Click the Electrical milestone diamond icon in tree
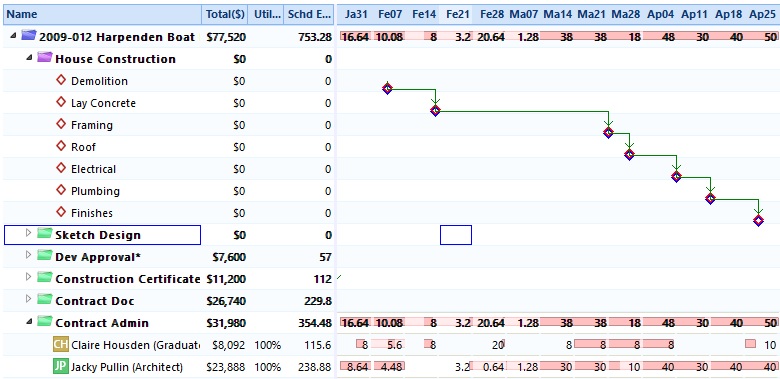Viewport: 780px width, 379px height. [x=61, y=168]
